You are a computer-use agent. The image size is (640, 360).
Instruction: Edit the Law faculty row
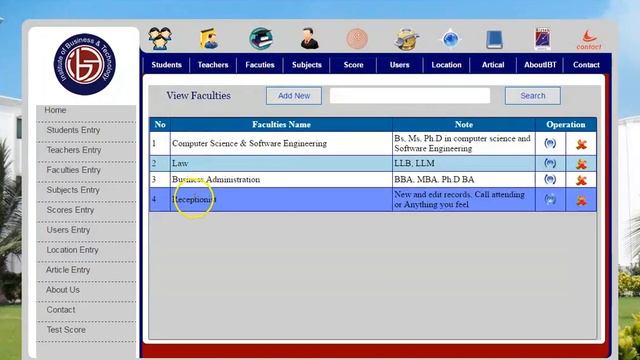(550, 163)
